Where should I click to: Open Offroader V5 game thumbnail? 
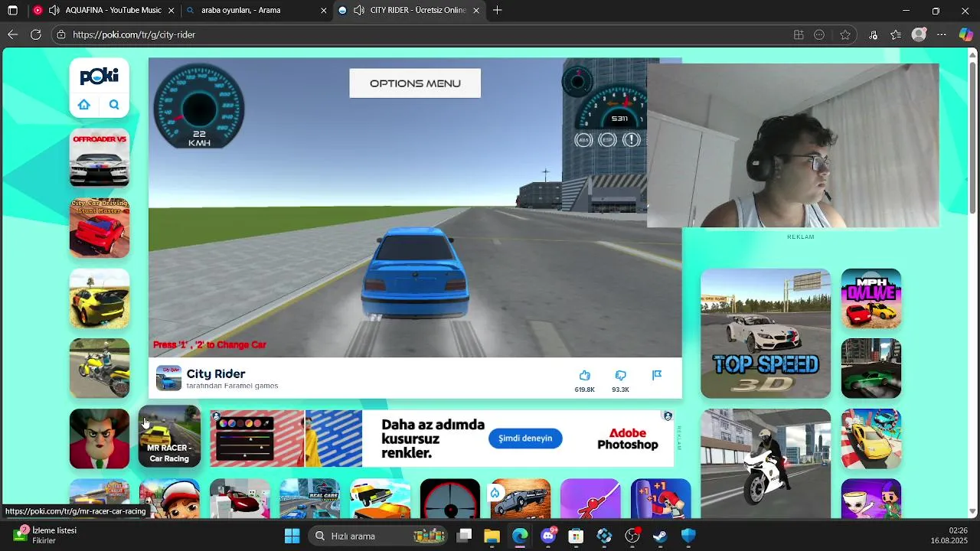tap(100, 158)
